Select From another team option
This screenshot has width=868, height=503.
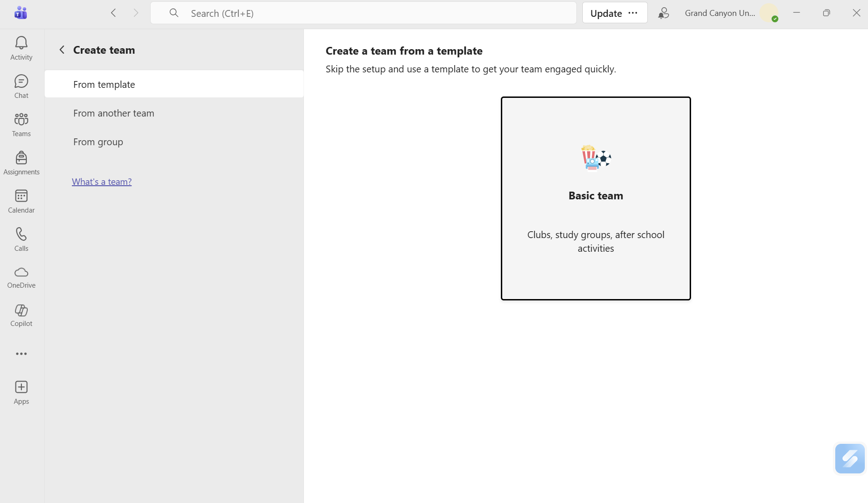114,113
